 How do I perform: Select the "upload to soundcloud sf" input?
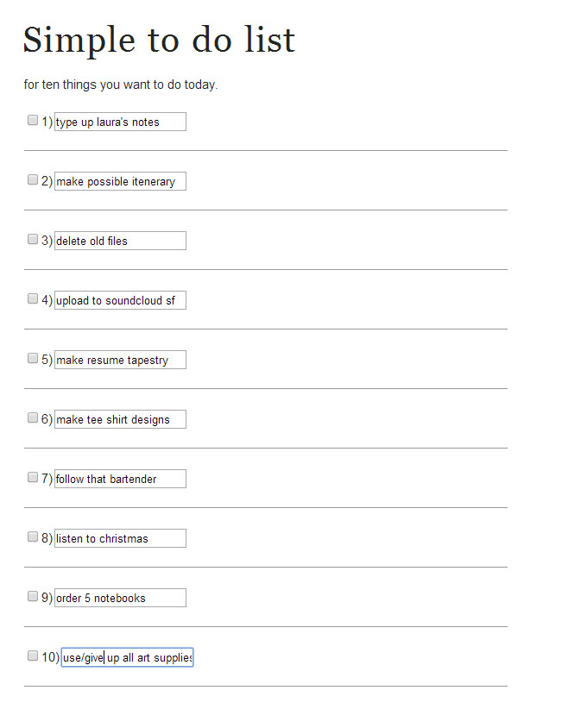[120, 300]
